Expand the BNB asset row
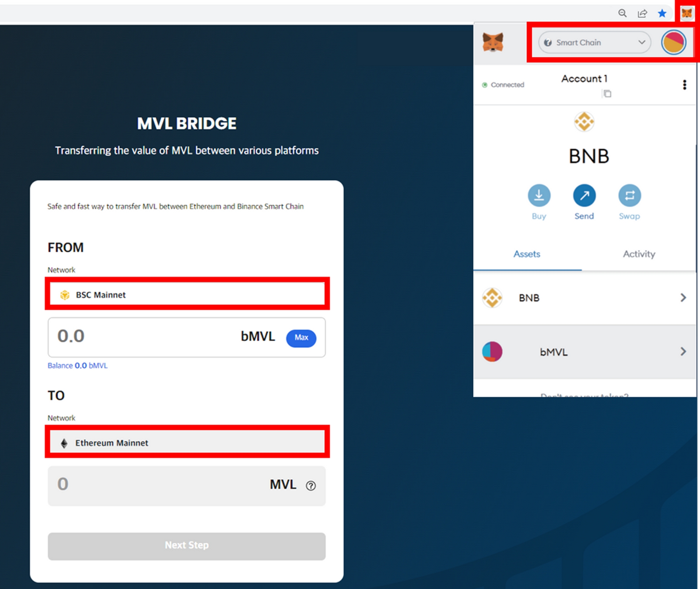The image size is (700, 589). click(x=584, y=298)
